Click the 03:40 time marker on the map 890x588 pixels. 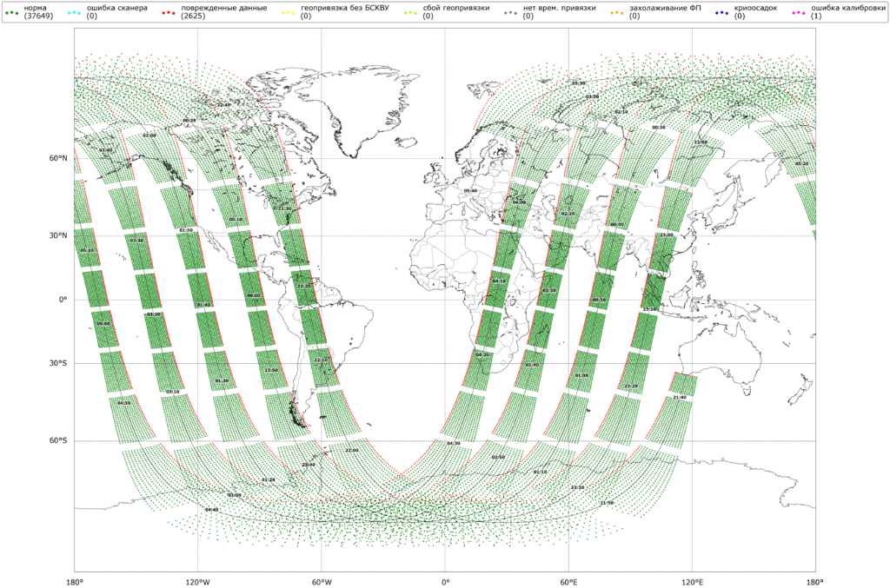coord(105,150)
